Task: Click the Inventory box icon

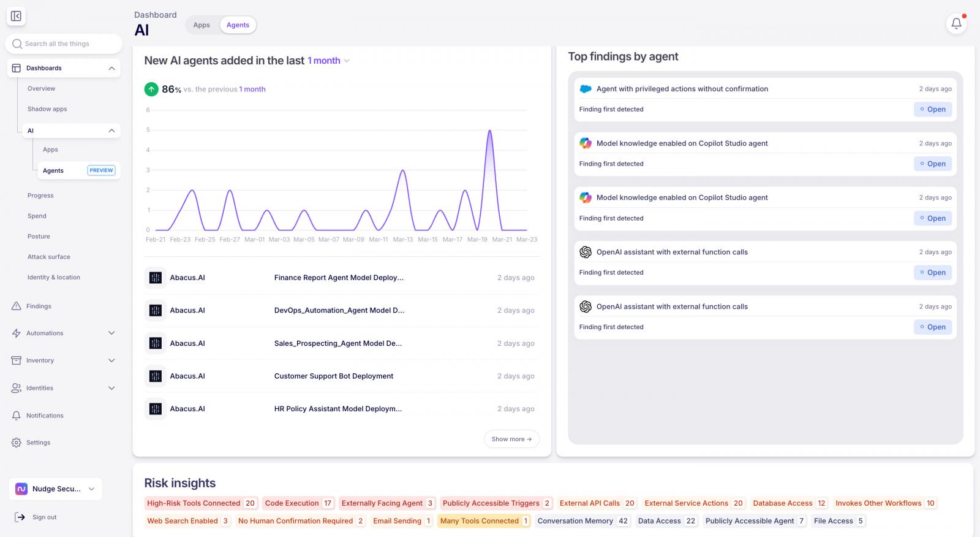Action: pyautogui.click(x=17, y=360)
